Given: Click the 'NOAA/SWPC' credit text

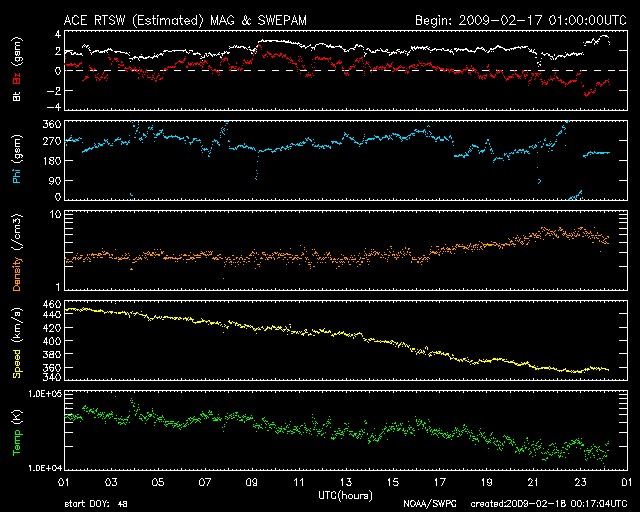Looking at the screenshot, I should pos(430,504).
